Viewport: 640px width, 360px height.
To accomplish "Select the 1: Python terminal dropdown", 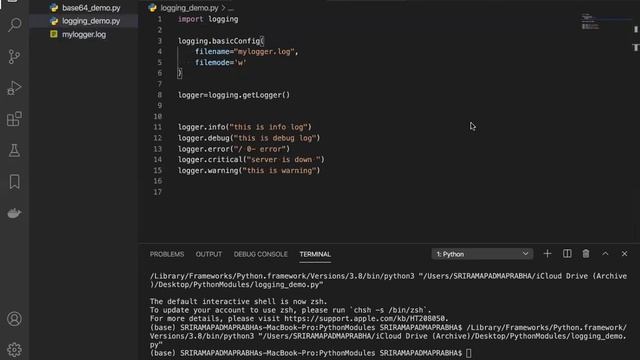I will (482, 254).
